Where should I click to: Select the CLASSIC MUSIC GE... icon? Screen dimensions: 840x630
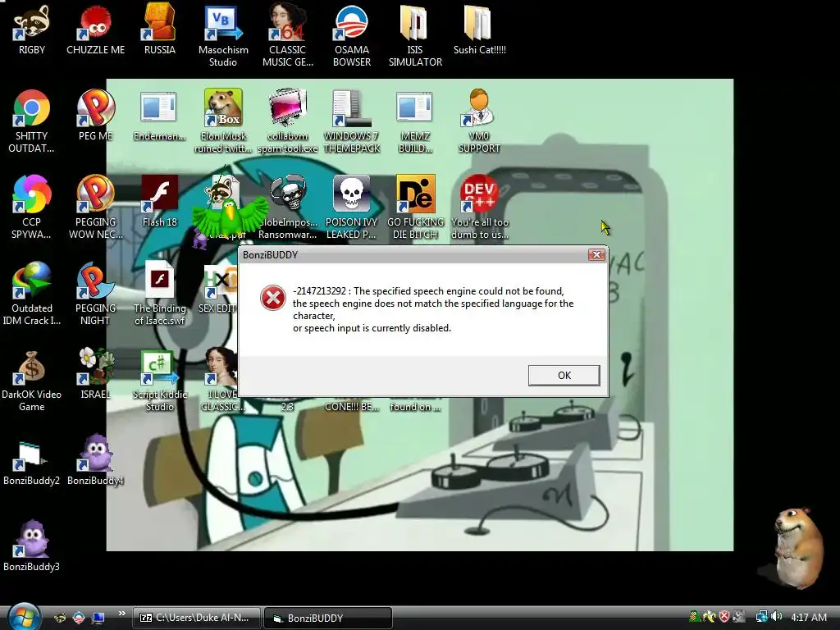click(x=288, y=36)
